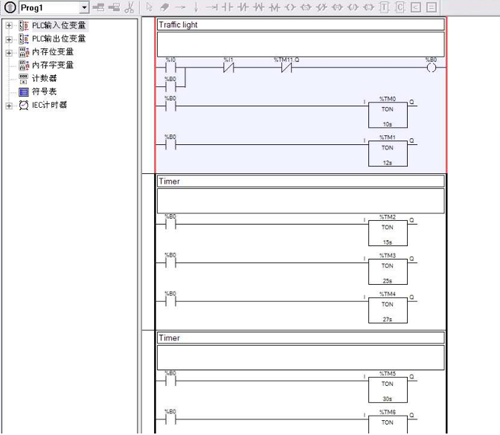Expand the PLC输出位变量 tree node
The width and height of the screenshot is (500, 435).
(x=9, y=39)
